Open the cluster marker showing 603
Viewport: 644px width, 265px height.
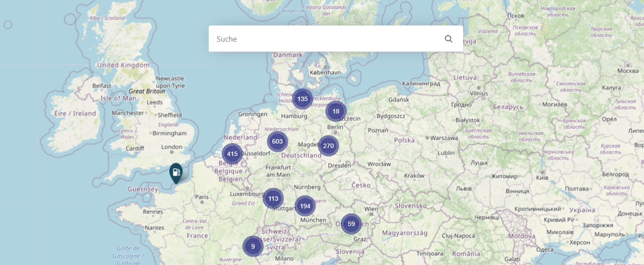click(x=278, y=142)
